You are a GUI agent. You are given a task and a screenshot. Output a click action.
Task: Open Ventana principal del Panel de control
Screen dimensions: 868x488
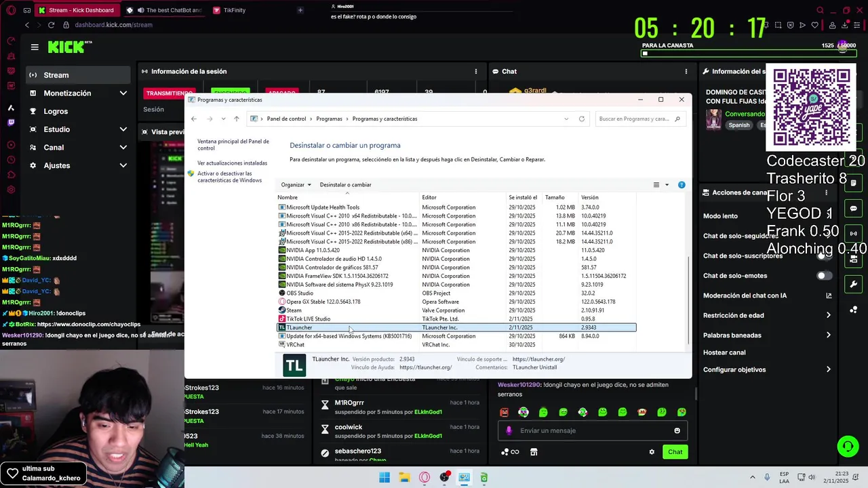tap(233, 144)
